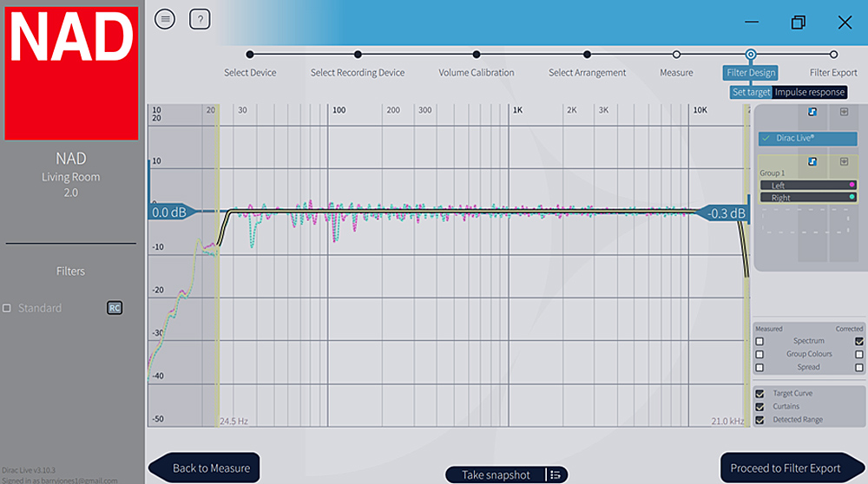Switch to Impulse response view
Viewport: 868px width, 484px height.
[809, 92]
